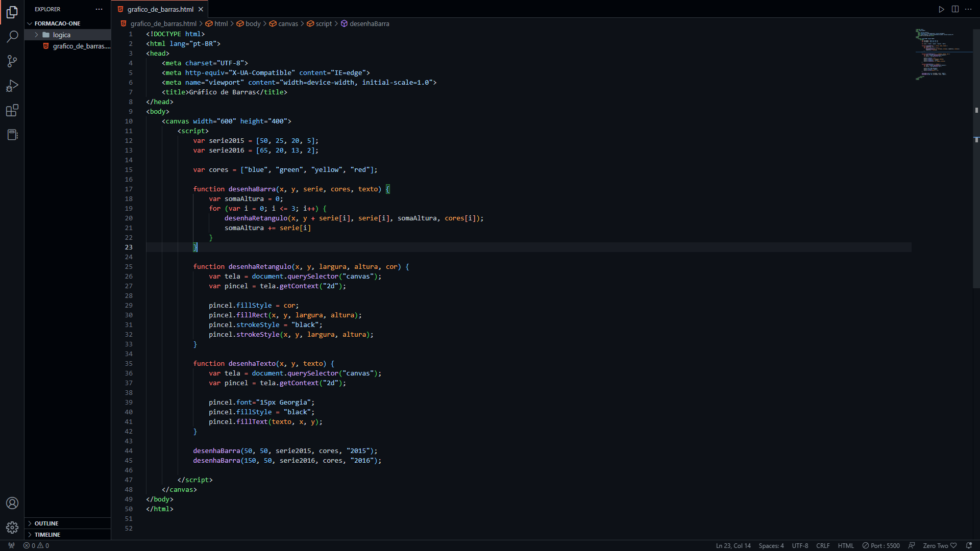Click the function name desenhaBarra on line 17
This screenshot has width=980, height=551.
pos(252,189)
